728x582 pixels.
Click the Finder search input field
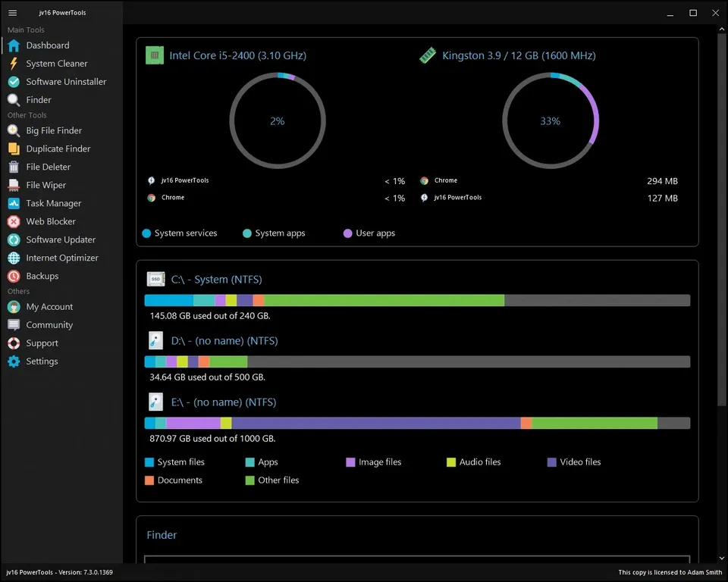pos(417,559)
